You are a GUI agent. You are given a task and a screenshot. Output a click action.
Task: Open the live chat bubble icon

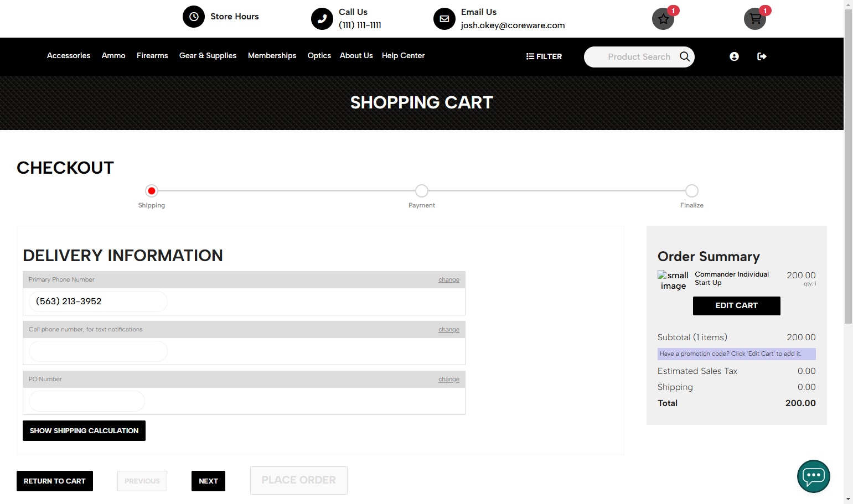(814, 476)
